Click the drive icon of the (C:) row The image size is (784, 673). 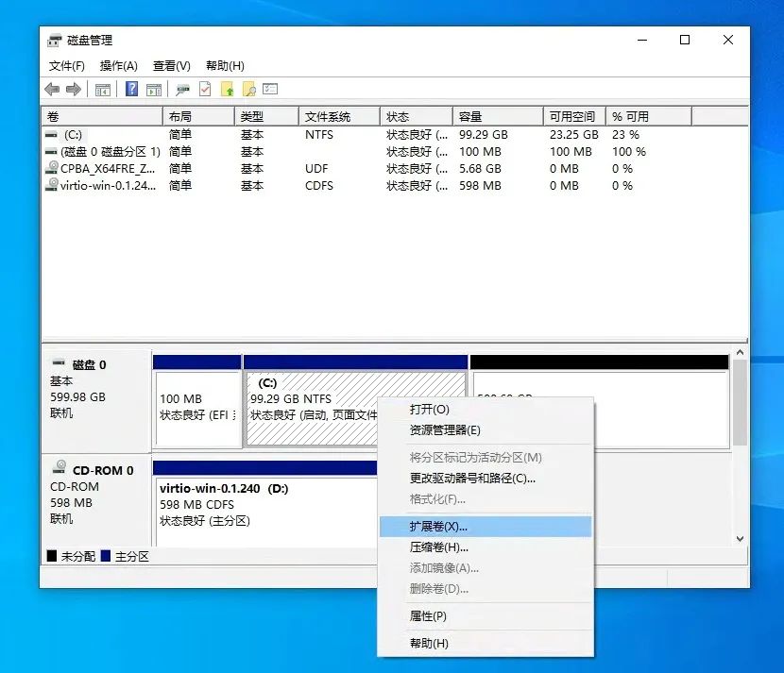click(x=51, y=135)
